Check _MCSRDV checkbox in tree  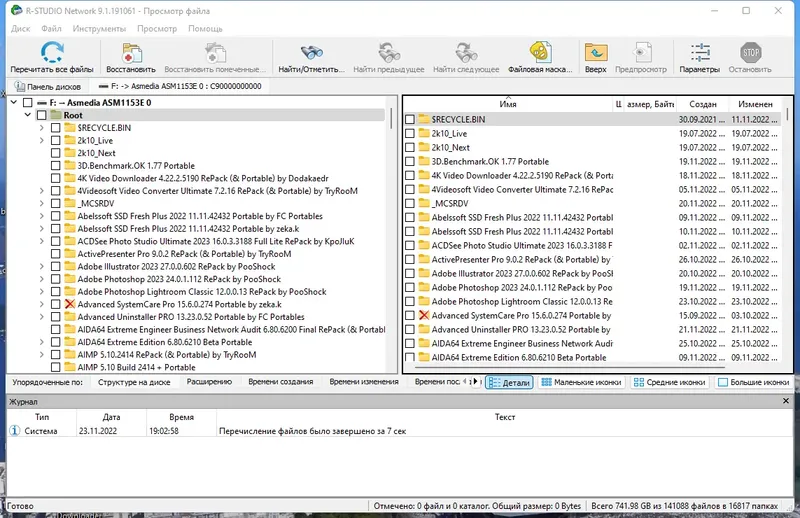click(x=56, y=203)
